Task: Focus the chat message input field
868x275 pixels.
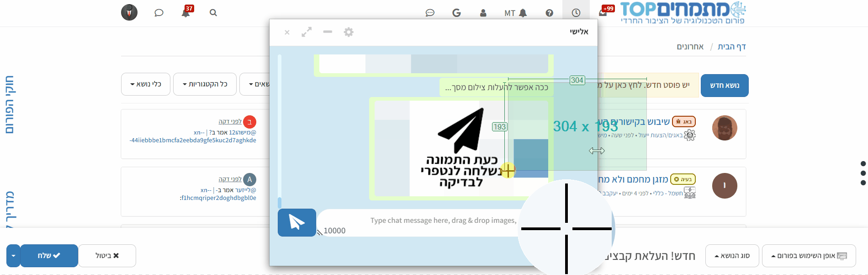Action: point(420,221)
